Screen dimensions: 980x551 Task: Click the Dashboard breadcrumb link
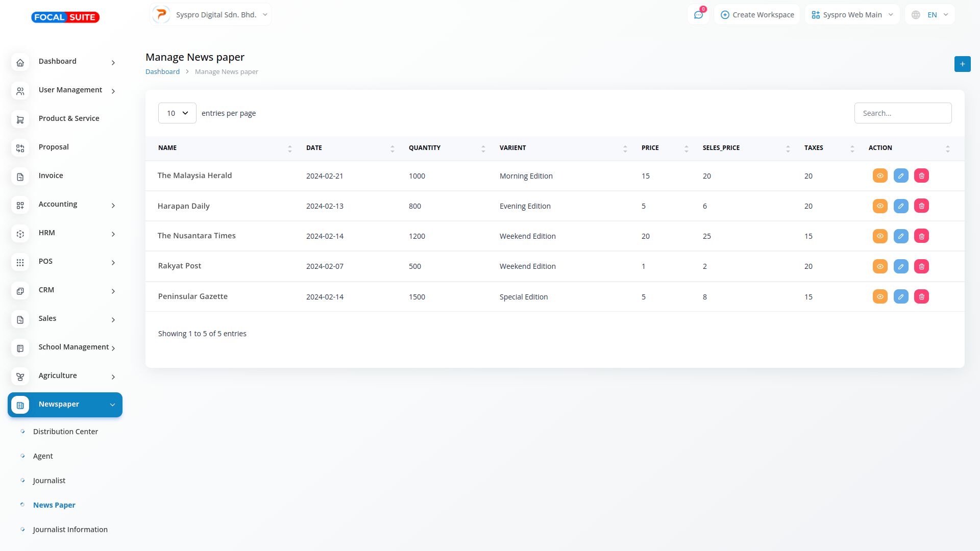[162, 72]
